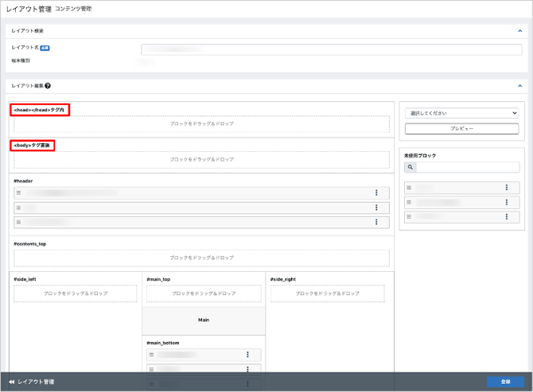Open kebab menu of second #header block
The height and width of the screenshot is (392, 533).
tap(375, 208)
